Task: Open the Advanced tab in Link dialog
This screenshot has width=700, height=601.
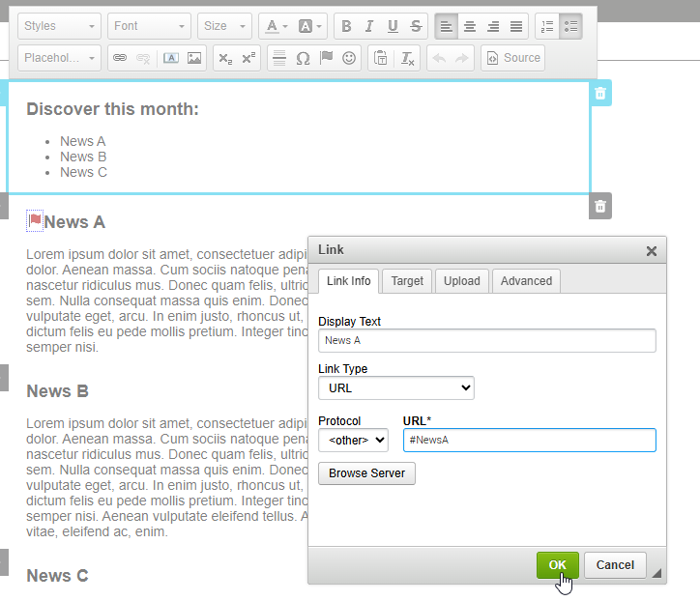Action: (x=526, y=281)
